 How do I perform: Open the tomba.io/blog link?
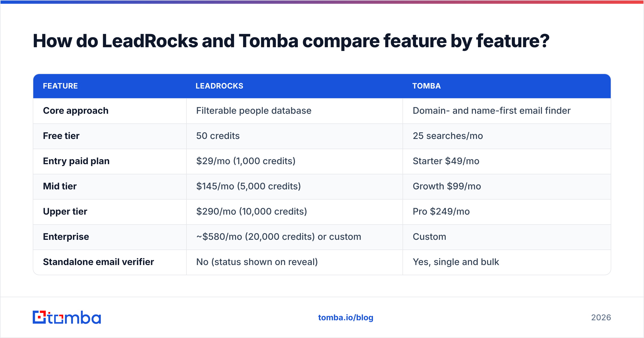point(346,318)
